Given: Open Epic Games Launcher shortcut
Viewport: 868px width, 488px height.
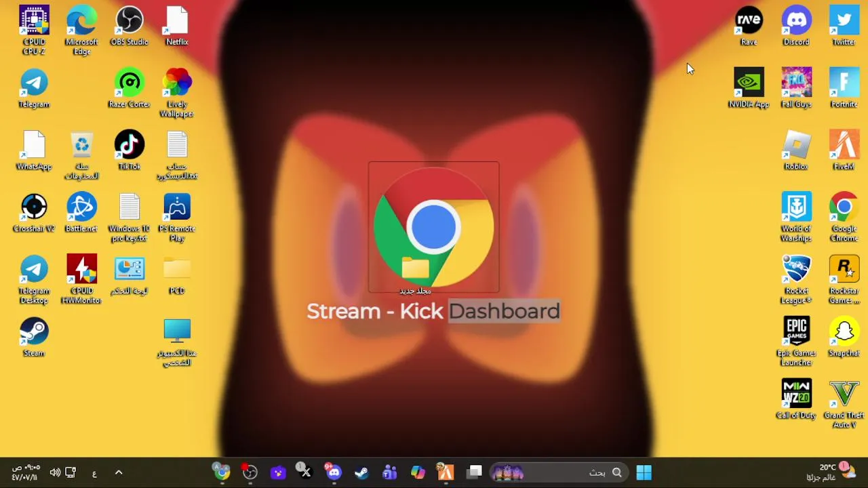Looking at the screenshot, I should coord(796,342).
